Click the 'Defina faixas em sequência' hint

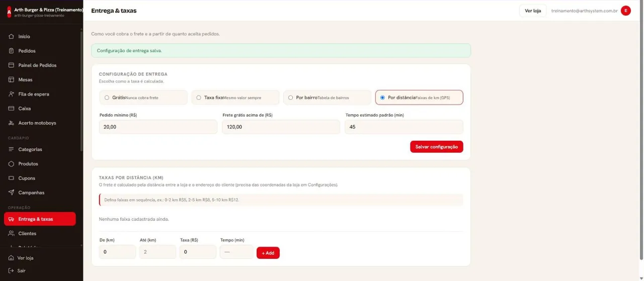(x=172, y=200)
